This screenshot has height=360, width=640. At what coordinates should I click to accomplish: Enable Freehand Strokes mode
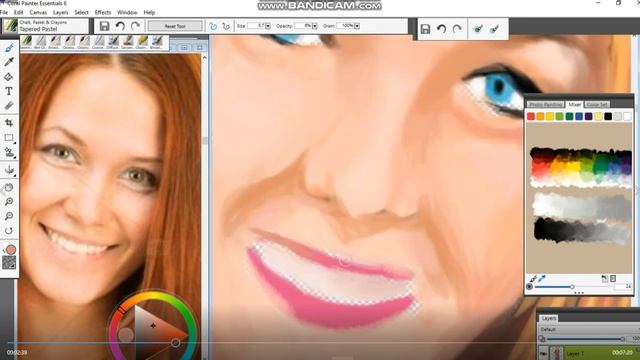pos(213,26)
